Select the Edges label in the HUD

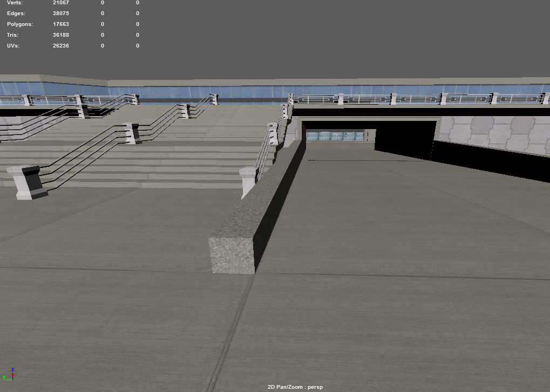[16, 13]
